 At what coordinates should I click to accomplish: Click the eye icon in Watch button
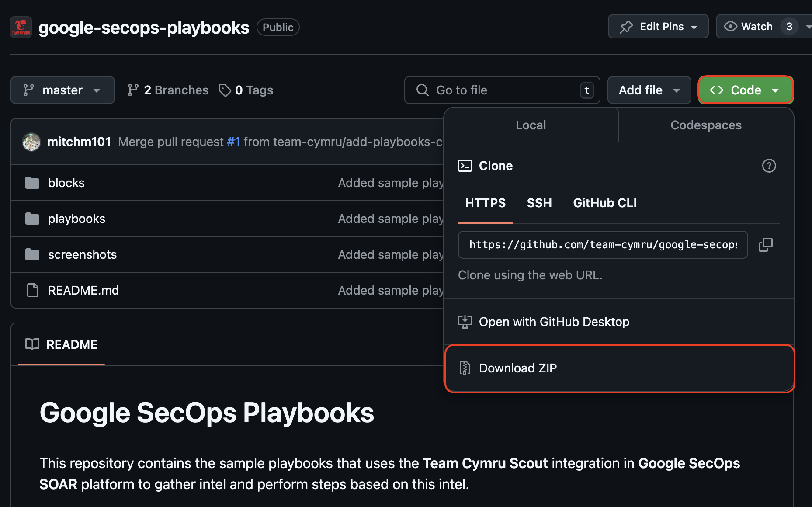[730, 26]
